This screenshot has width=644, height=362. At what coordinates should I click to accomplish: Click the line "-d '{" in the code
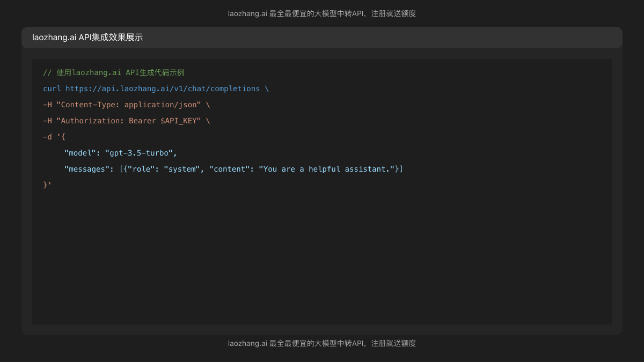coord(54,137)
